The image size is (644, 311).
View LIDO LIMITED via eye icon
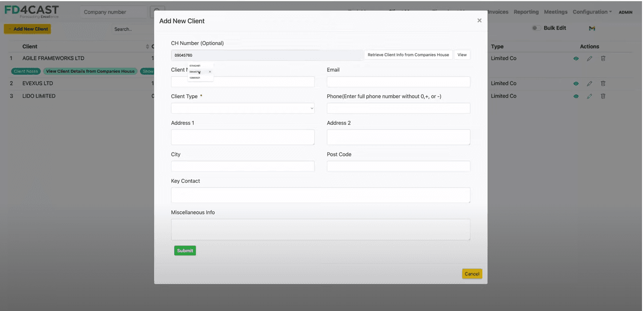(576, 96)
